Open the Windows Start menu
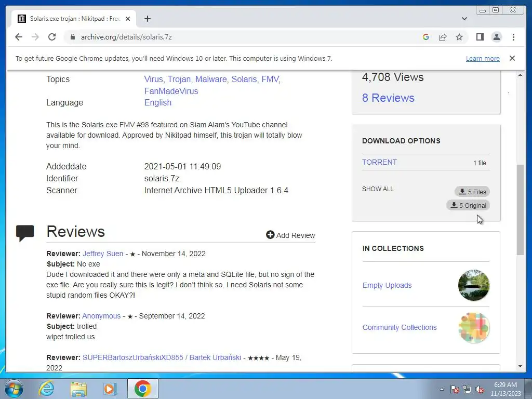 14,389
